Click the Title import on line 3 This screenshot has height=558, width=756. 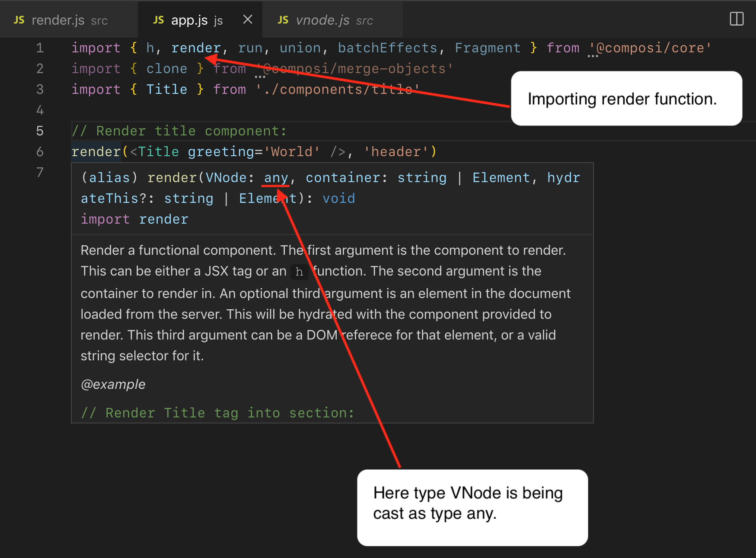pos(166,89)
